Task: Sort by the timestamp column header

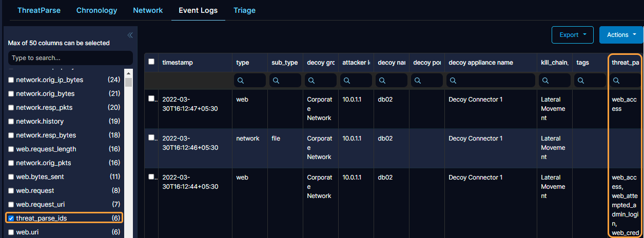Action: click(x=178, y=63)
